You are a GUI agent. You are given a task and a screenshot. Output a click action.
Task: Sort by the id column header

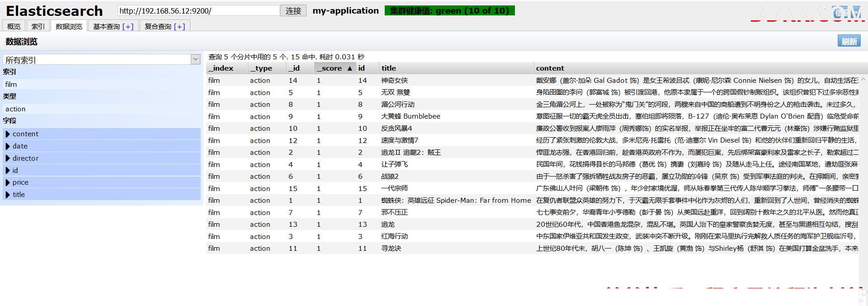point(368,68)
